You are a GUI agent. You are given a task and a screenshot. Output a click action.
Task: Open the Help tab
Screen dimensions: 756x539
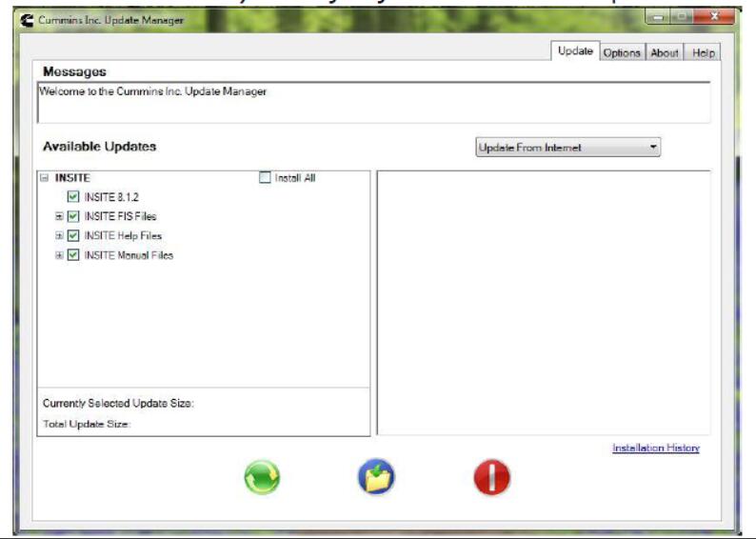[703, 52]
